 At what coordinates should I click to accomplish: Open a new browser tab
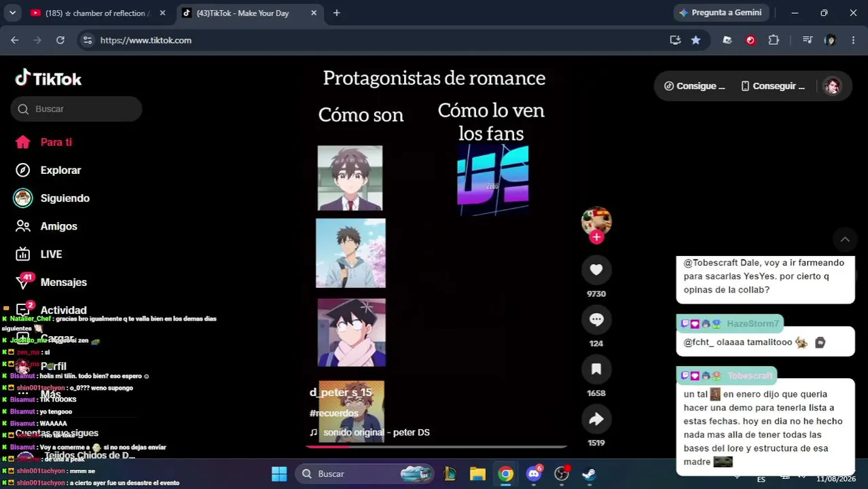tap(336, 13)
